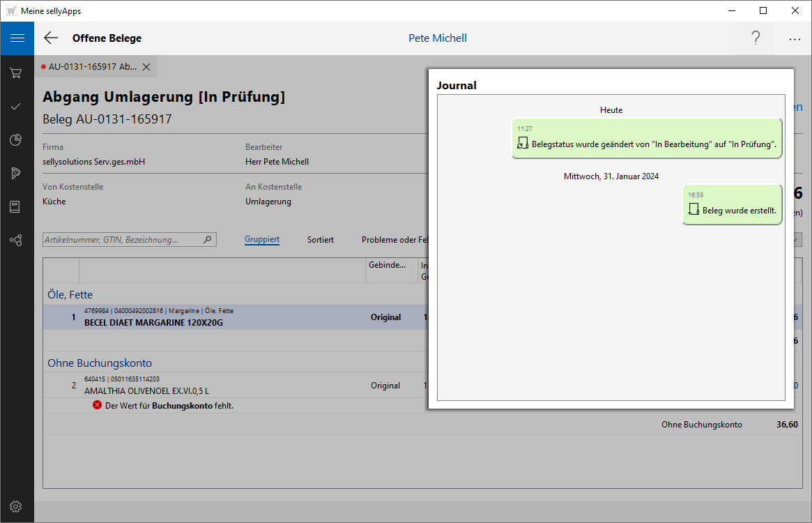Open the checkmark sidebar section
Image resolution: width=812 pixels, height=523 pixels.
[x=16, y=106]
